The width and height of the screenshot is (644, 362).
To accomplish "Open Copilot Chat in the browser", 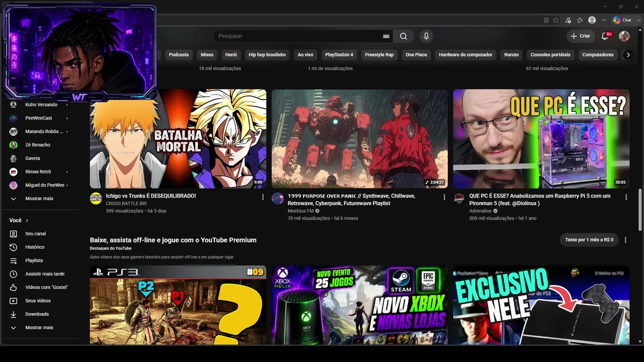I will tap(622, 20).
